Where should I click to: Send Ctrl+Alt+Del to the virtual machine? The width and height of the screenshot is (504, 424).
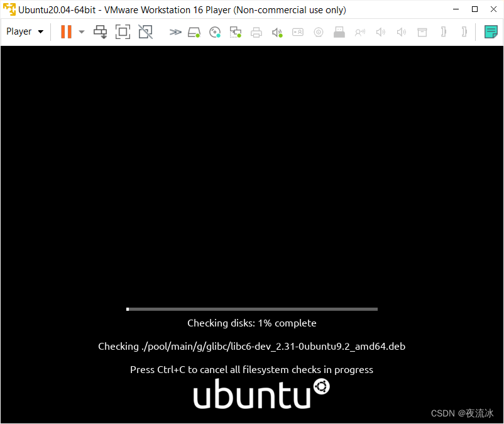tap(101, 32)
